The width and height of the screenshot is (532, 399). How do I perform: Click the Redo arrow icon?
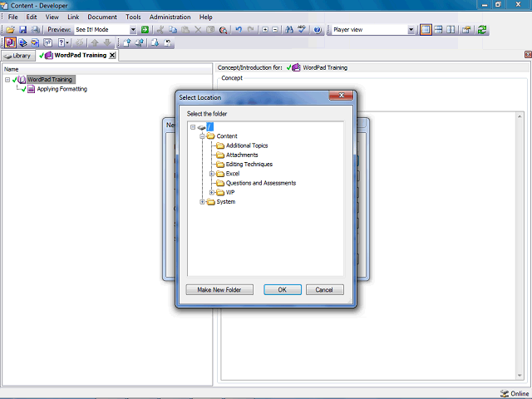point(251,30)
